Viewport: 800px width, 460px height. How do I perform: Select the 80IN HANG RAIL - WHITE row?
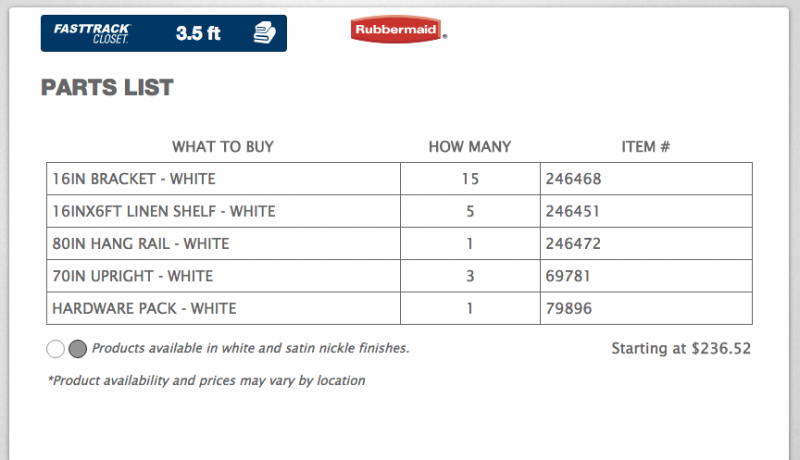click(399, 243)
